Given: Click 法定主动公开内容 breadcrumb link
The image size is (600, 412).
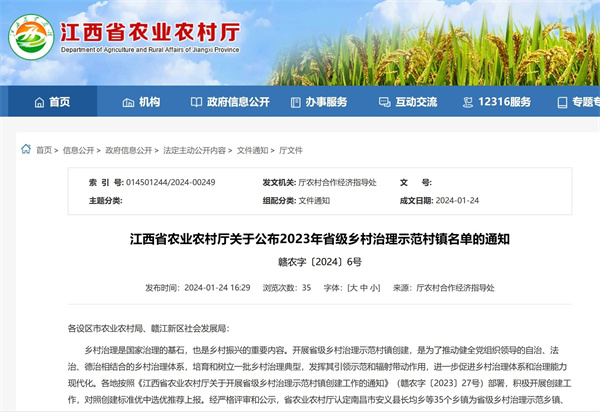Looking at the screenshot, I should 194,150.
